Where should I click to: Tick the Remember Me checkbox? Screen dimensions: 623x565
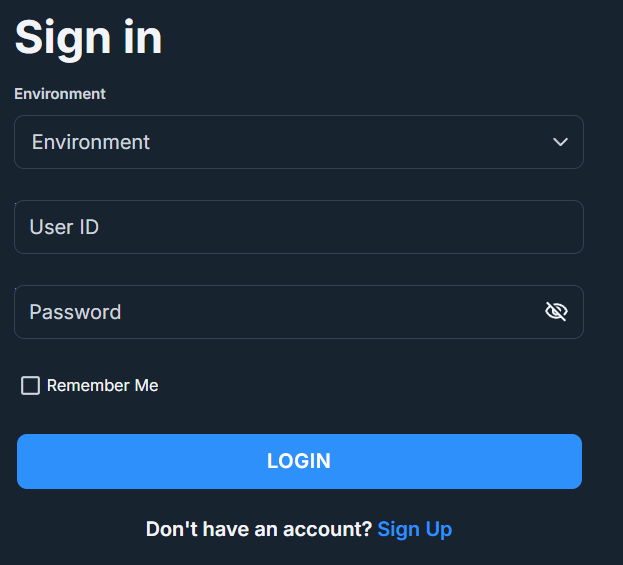click(30, 385)
